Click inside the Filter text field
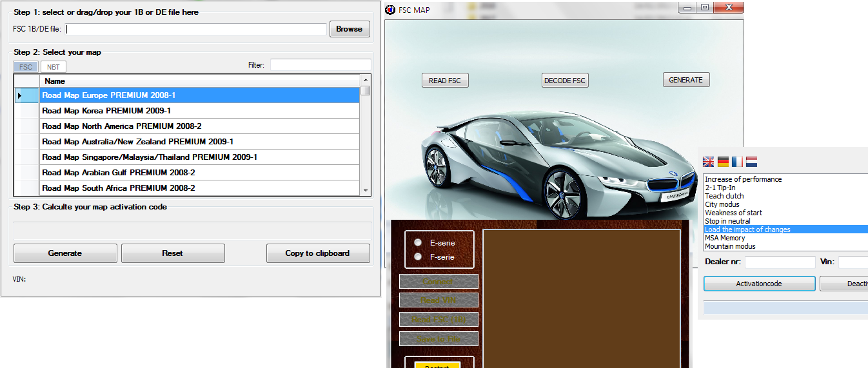Image resolution: width=868 pixels, height=368 pixels. point(320,65)
